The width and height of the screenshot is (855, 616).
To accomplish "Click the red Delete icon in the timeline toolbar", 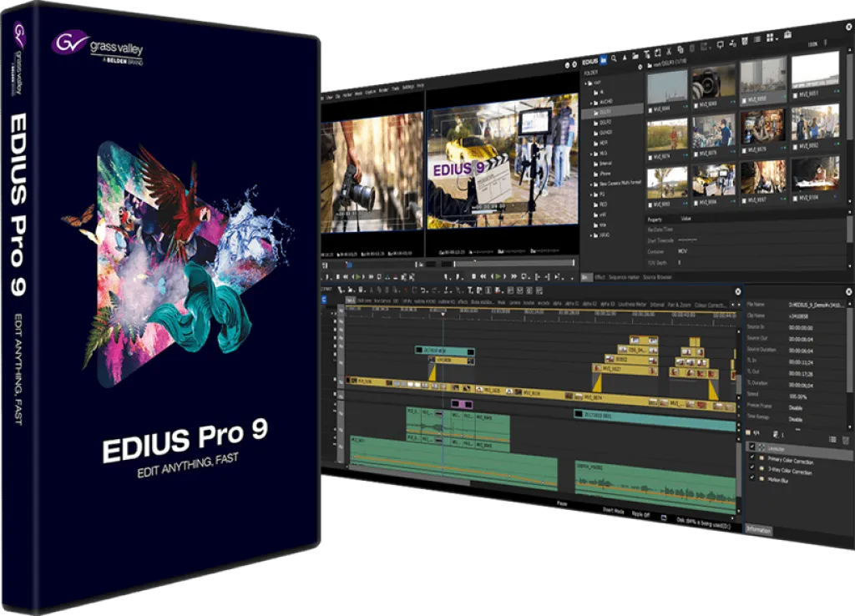I will [x=406, y=290].
